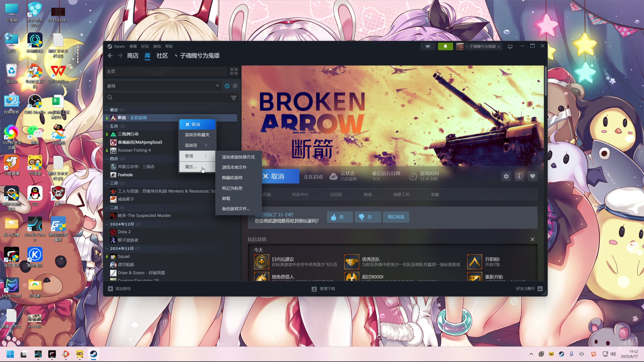Screen dimensions: 644x362
Task: Click the system tray volume icon
Action: pos(613,354)
